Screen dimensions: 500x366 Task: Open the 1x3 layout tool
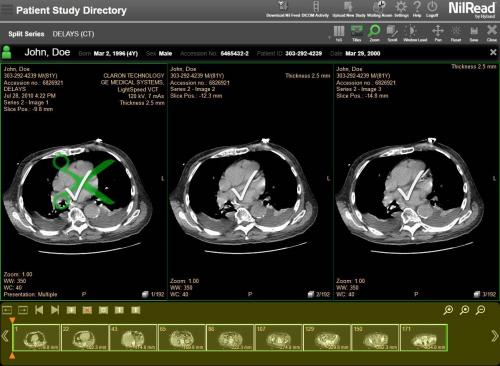pos(339,33)
